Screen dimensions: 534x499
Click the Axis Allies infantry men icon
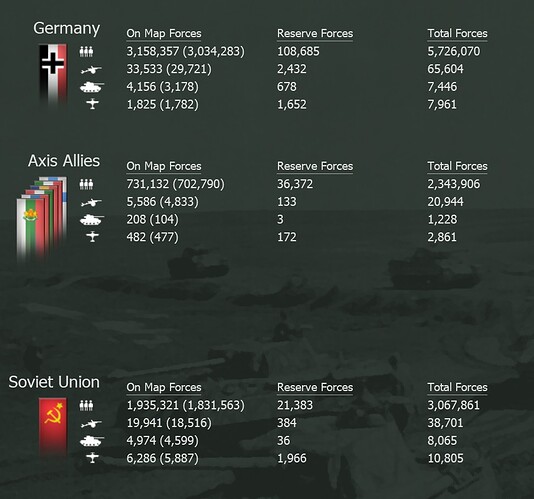coord(86,184)
